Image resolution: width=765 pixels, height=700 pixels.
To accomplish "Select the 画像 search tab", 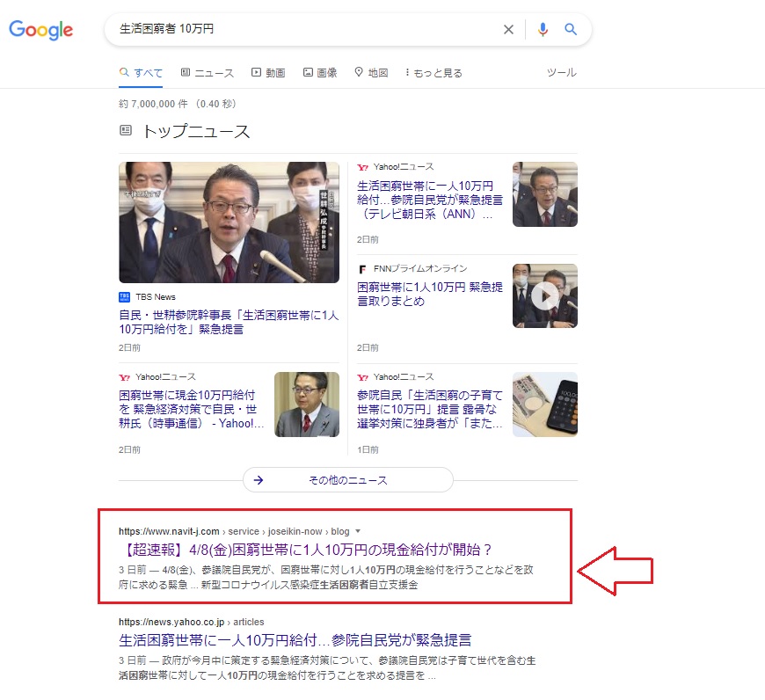I will tap(320, 73).
